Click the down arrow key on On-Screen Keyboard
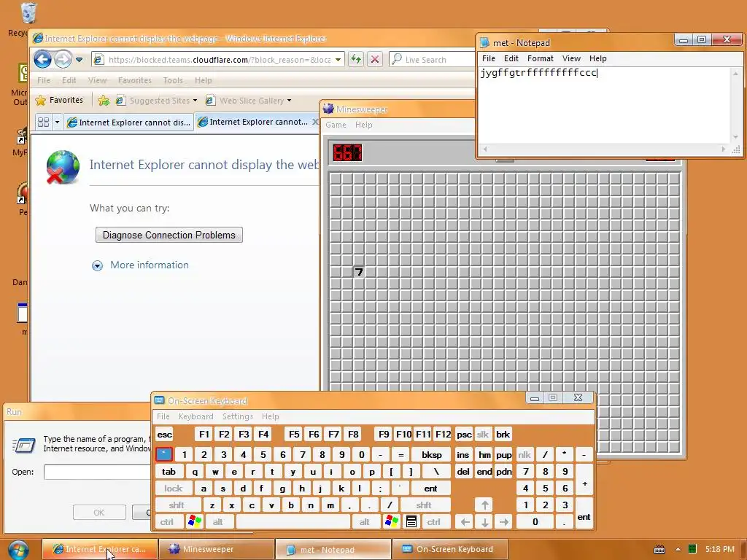Viewport: 747px width, 560px height. click(484, 522)
